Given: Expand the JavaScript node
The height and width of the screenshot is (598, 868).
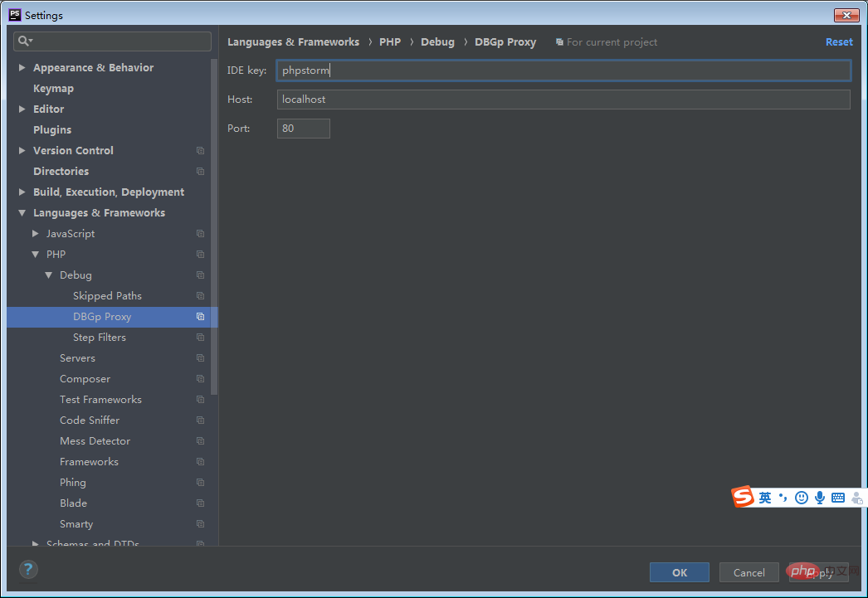Looking at the screenshot, I should coord(36,233).
